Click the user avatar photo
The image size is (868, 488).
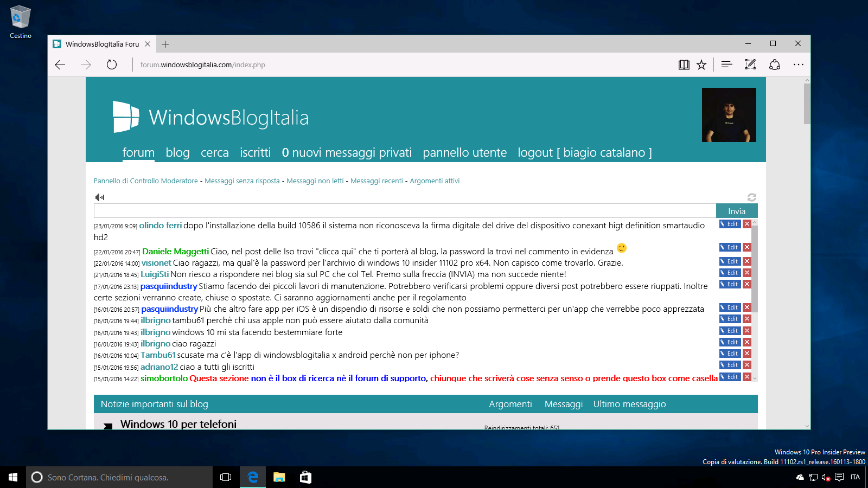click(729, 115)
